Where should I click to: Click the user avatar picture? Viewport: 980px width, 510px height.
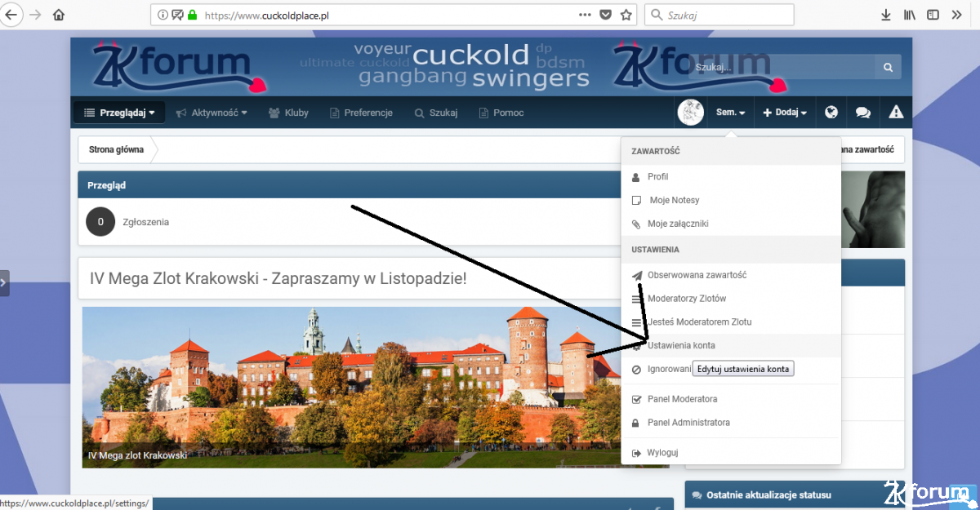691,113
